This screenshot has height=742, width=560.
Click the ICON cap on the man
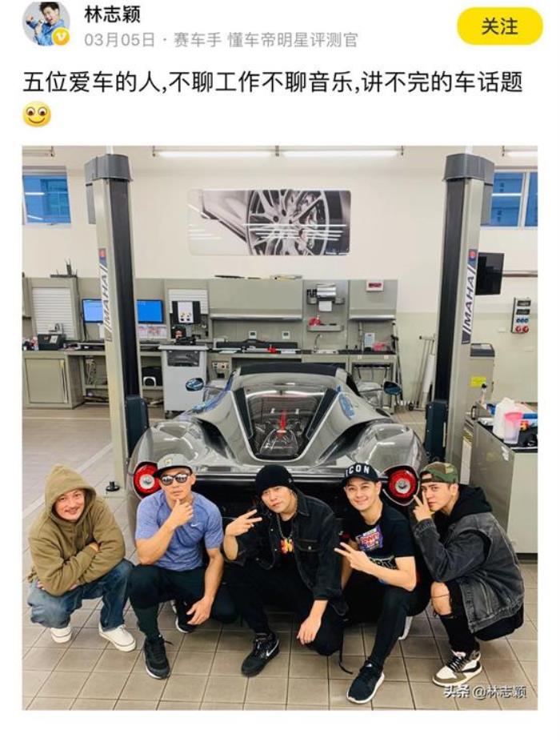click(362, 471)
